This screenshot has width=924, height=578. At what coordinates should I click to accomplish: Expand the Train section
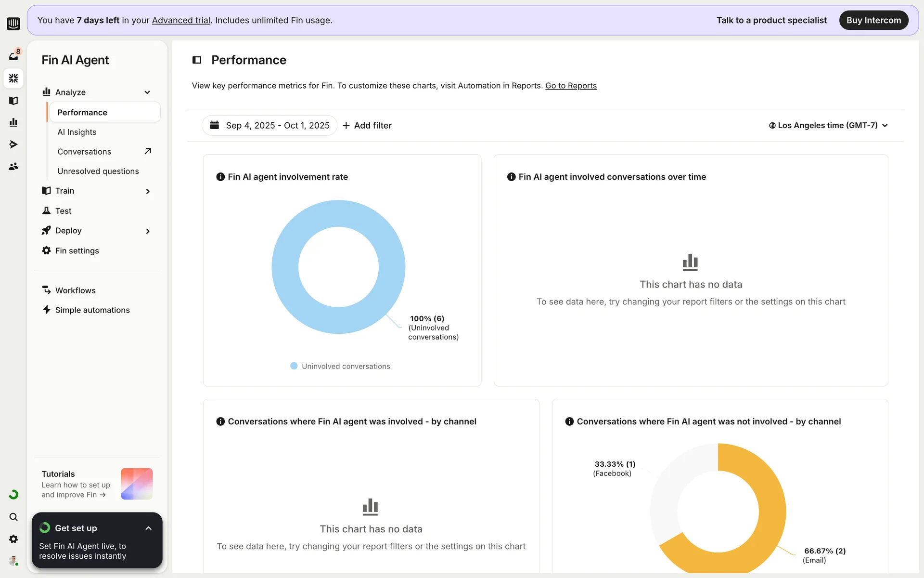[147, 191]
